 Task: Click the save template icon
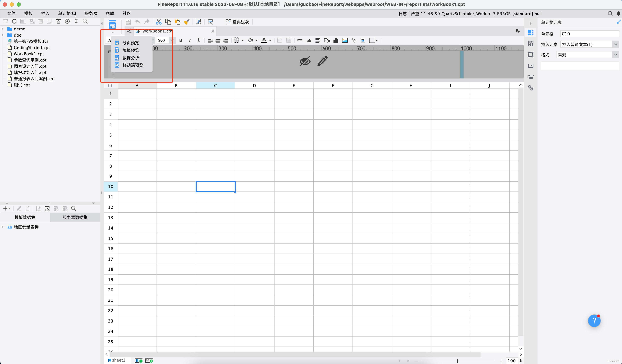128,22
